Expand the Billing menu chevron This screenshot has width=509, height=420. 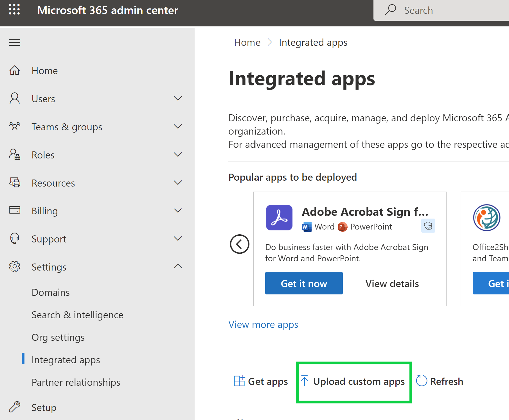[178, 211]
